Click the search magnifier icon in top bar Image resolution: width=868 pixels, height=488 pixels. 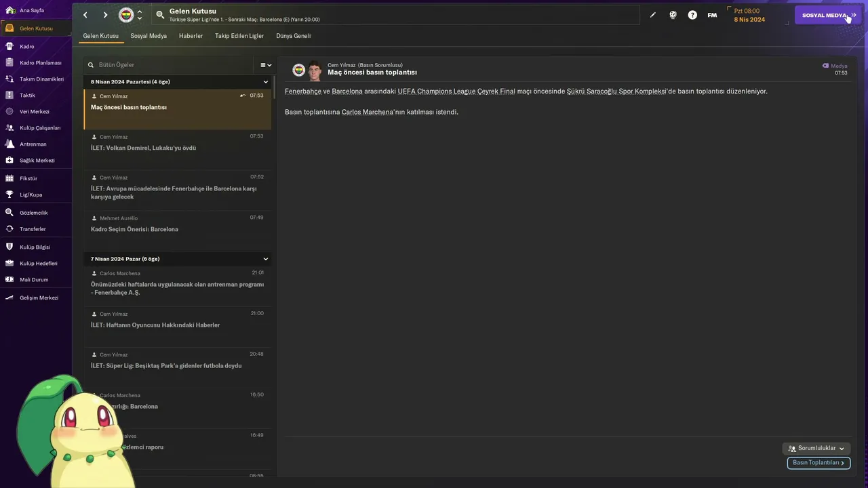pos(160,15)
